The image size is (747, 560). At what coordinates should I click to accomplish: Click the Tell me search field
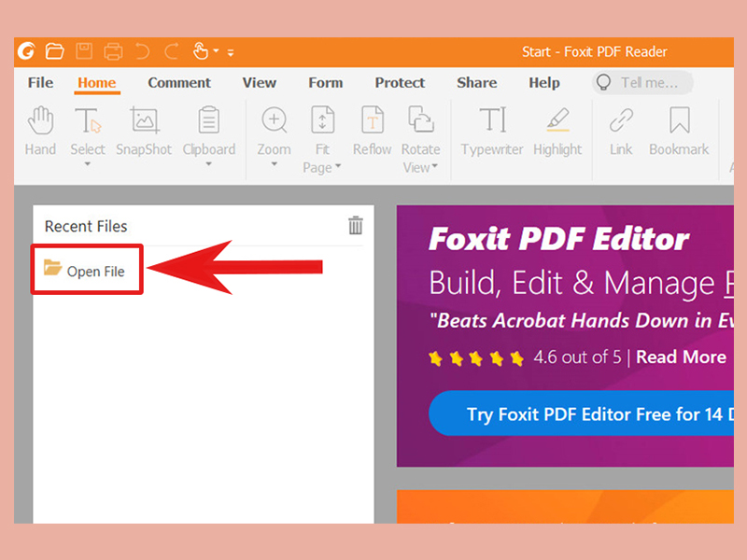point(642,83)
